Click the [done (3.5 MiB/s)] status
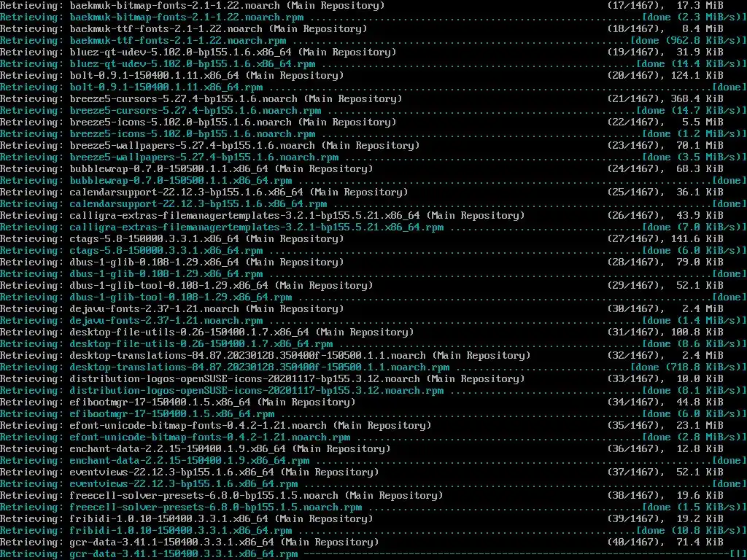This screenshot has width=747, height=560. 694,157
